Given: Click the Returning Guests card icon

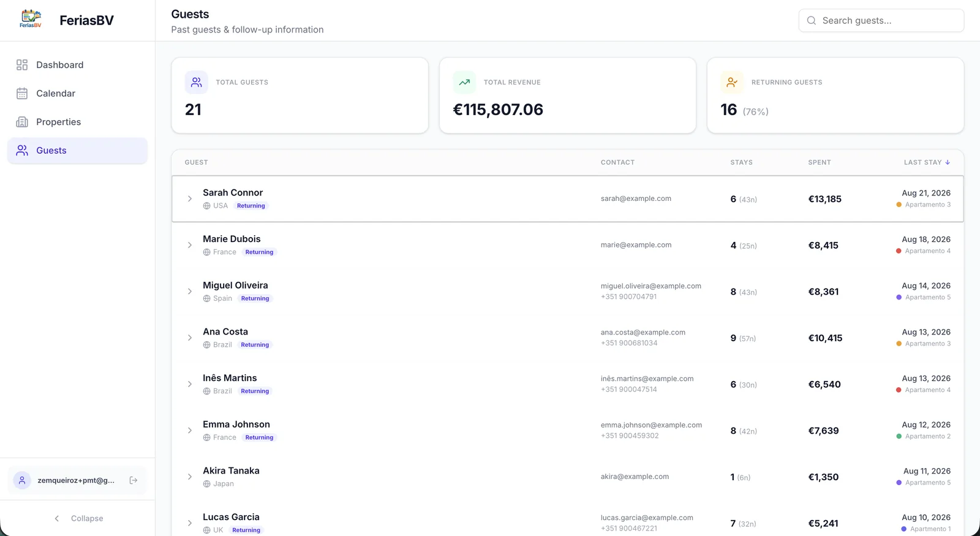Looking at the screenshot, I should (732, 82).
